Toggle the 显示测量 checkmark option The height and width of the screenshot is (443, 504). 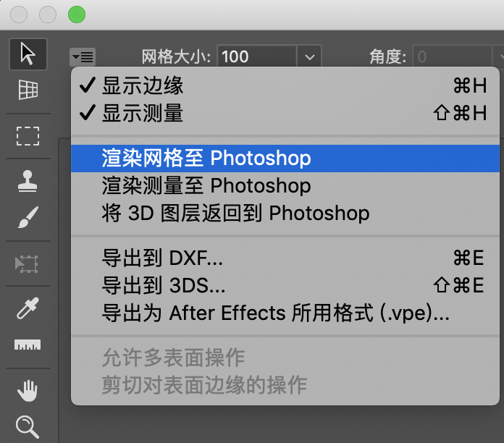point(142,114)
